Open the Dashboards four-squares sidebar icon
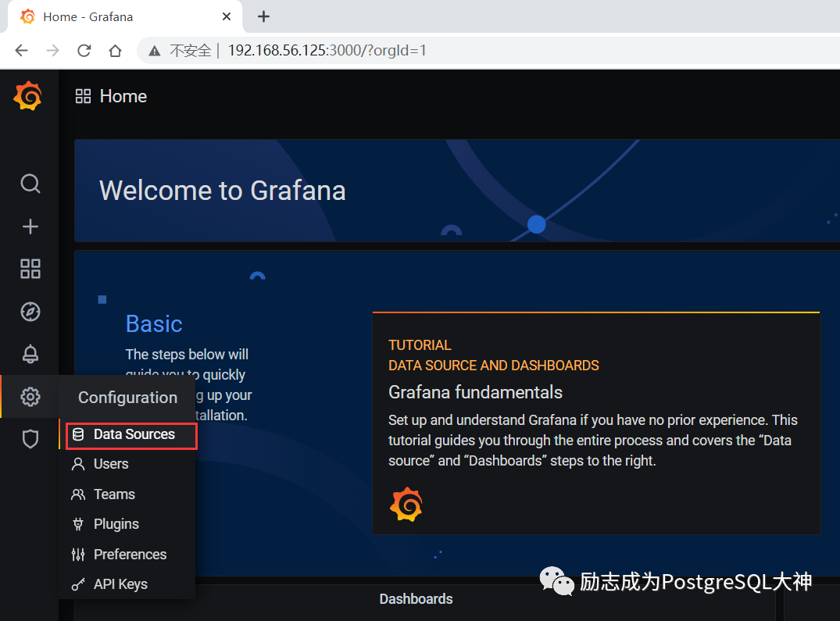 [30, 269]
